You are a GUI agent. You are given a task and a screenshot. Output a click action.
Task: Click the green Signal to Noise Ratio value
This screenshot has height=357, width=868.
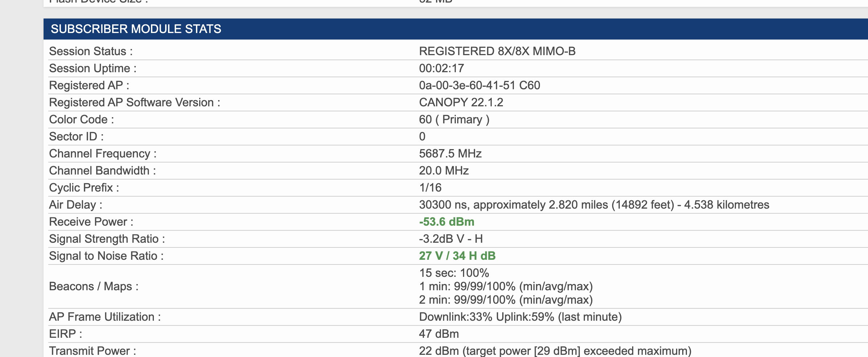point(457,256)
